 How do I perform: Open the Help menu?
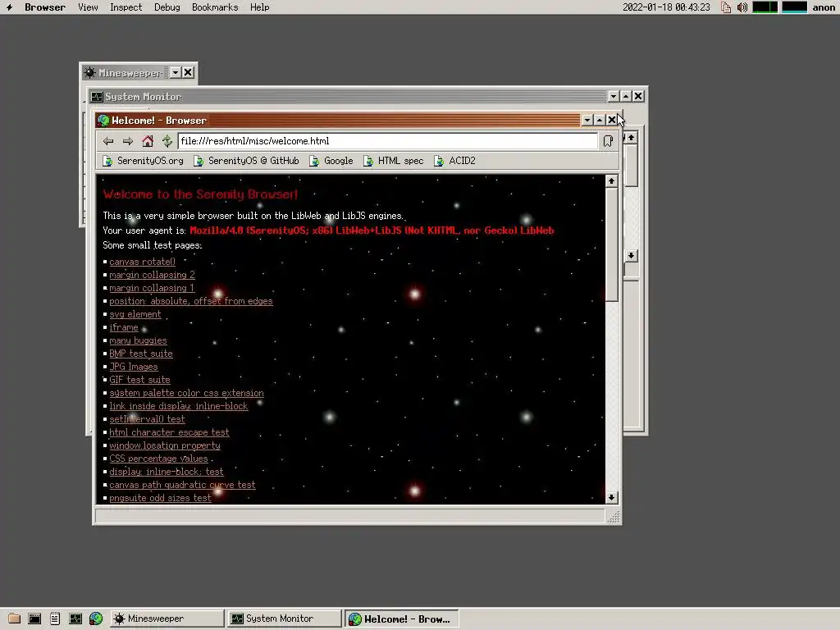(259, 7)
